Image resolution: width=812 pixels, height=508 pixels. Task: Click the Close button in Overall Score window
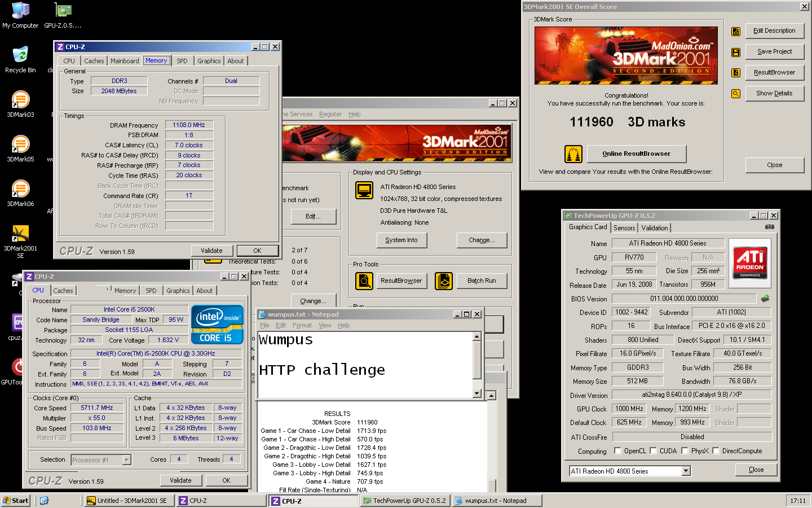click(x=774, y=165)
